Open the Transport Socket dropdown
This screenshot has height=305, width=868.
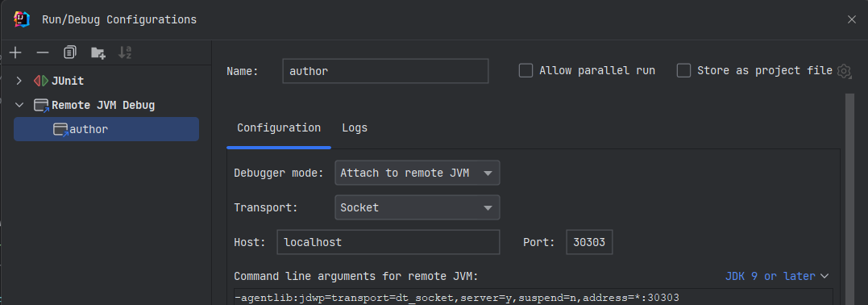click(417, 207)
